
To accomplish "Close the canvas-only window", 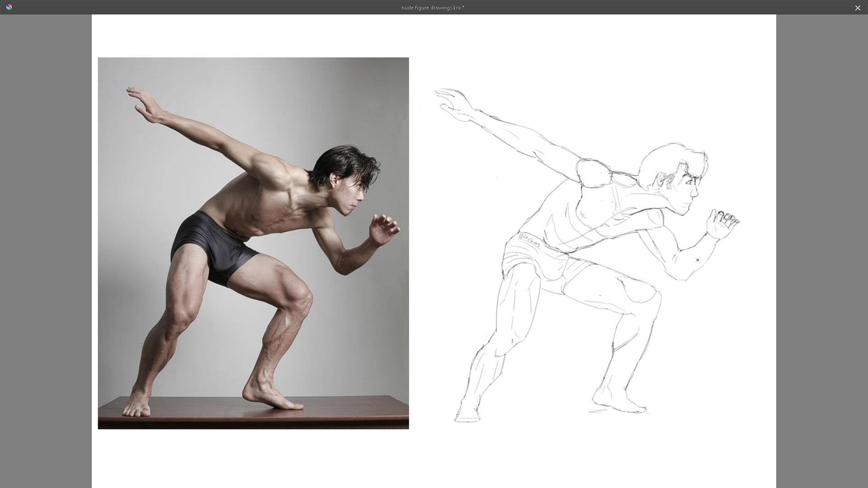I will 858,8.
